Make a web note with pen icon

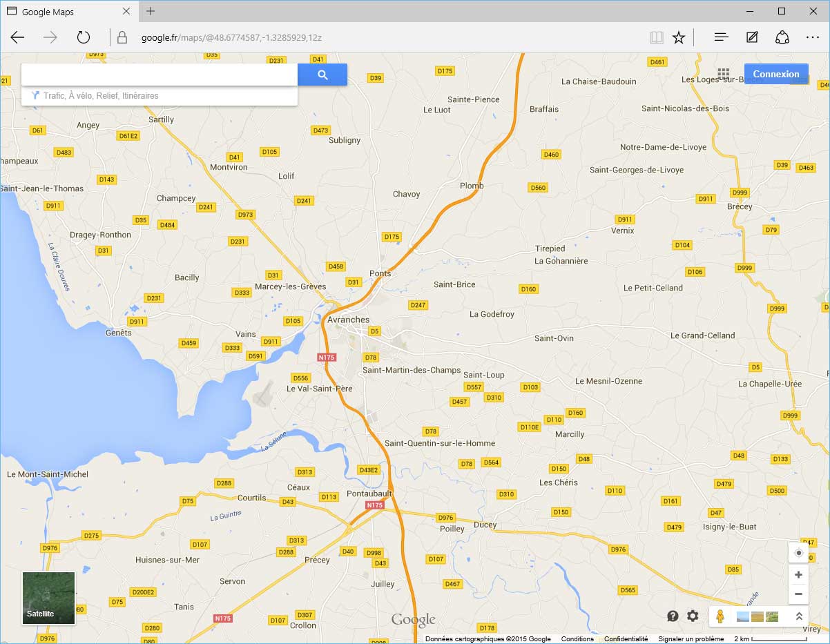[x=752, y=37]
